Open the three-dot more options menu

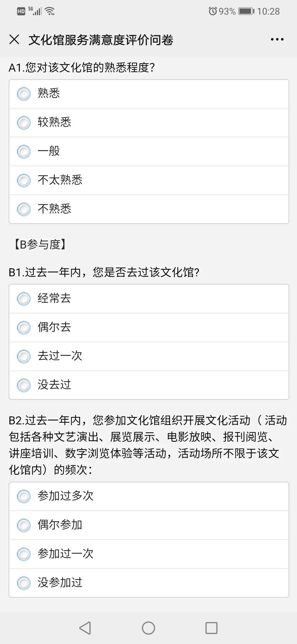[277, 39]
